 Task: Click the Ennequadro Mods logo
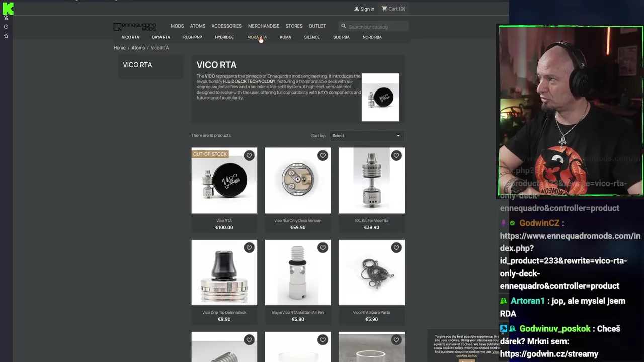135,27
